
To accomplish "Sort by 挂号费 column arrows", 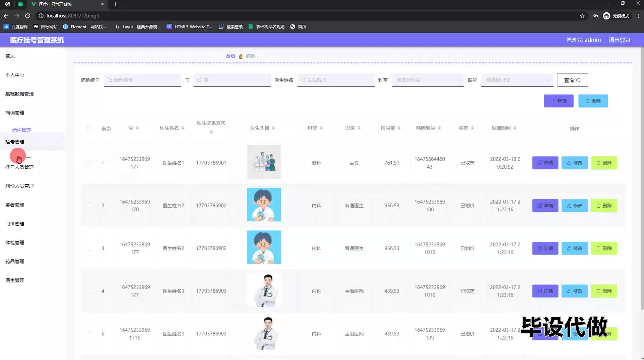I will pos(399,128).
